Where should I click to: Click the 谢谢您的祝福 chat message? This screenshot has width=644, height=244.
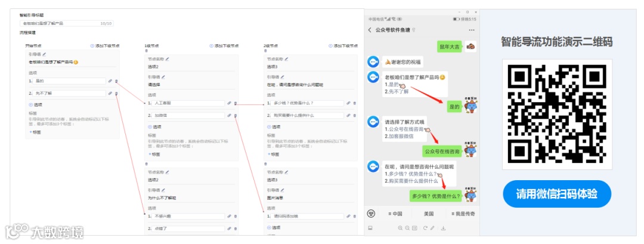tap(402, 62)
